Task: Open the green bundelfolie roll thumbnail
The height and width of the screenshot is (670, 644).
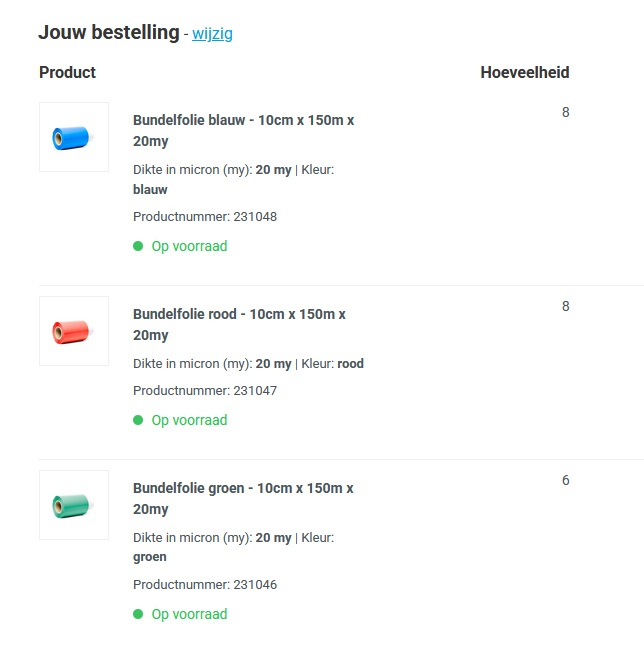Action: pos(74,505)
